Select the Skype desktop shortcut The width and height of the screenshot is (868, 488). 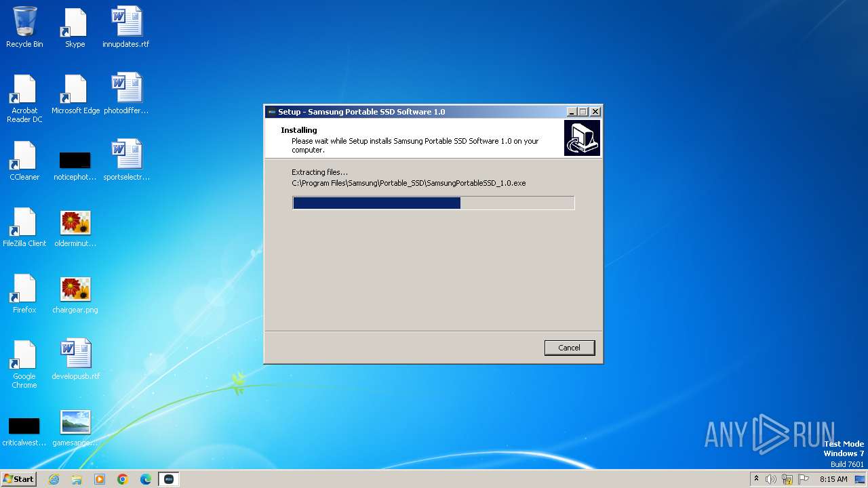[75, 27]
